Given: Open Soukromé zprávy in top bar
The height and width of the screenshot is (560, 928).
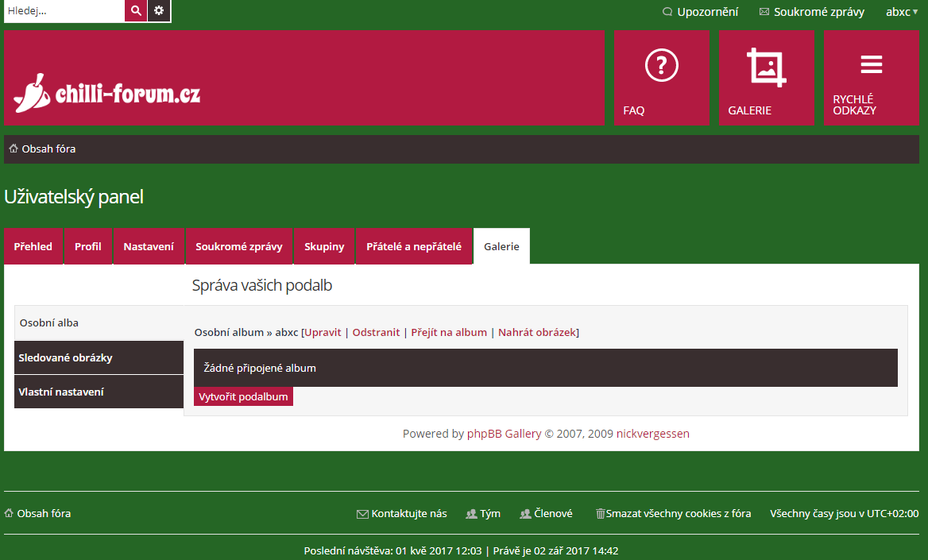Looking at the screenshot, I should pos(811,12).
